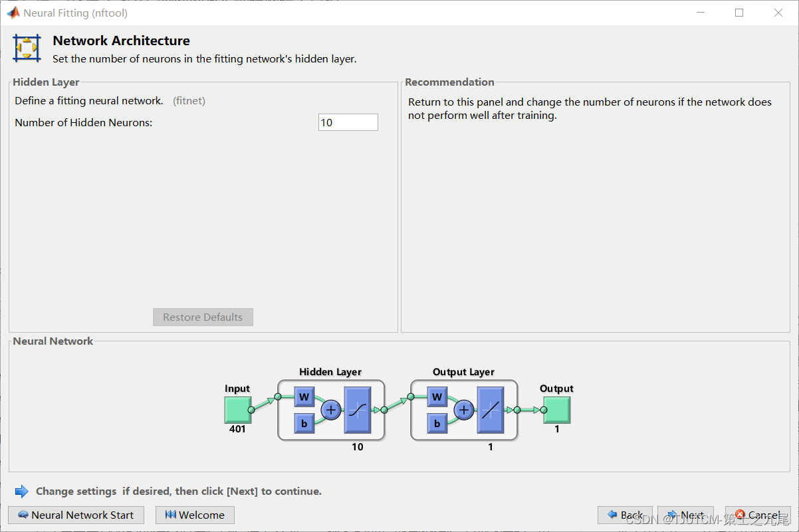Go to the Welcome page
Screen dimensions: 799x532
(x=195, y=515)
